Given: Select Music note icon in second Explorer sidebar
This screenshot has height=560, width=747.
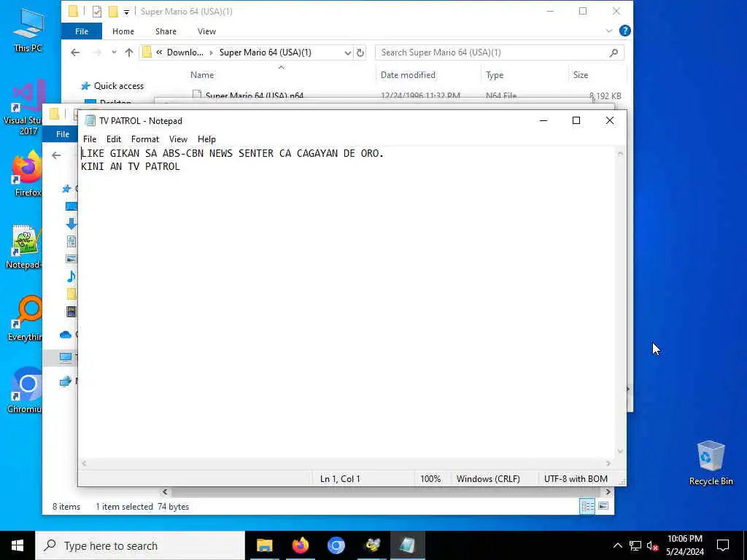Looking at the screenshot, I should coord(71,276).
